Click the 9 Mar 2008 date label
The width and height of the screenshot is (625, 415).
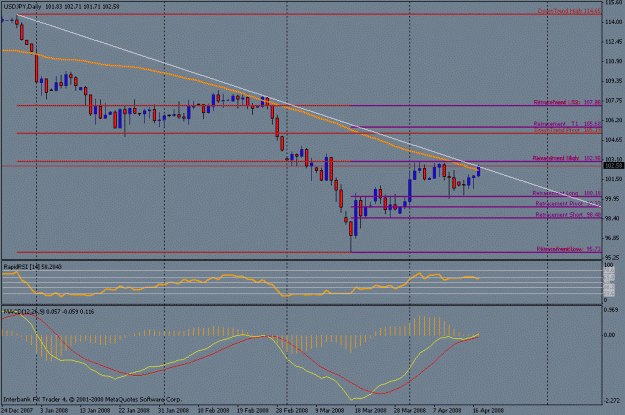(x=330, y=410)
